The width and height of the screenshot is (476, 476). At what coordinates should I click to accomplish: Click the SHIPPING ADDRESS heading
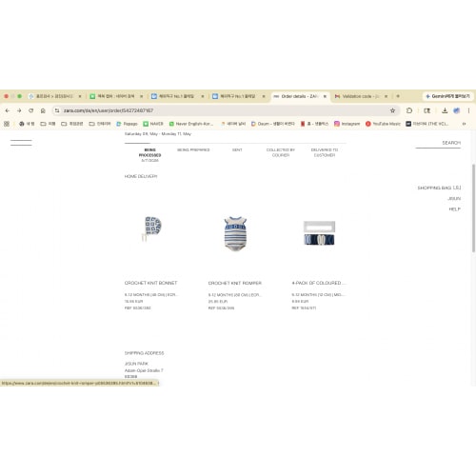(x=144, y=353)
